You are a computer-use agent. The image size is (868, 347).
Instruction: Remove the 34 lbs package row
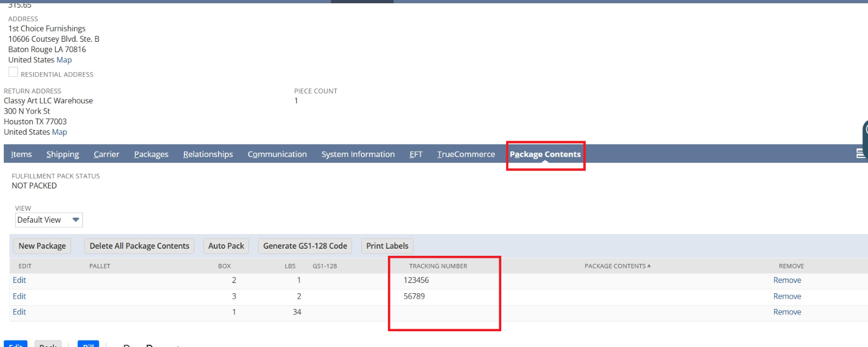point(787,312)
